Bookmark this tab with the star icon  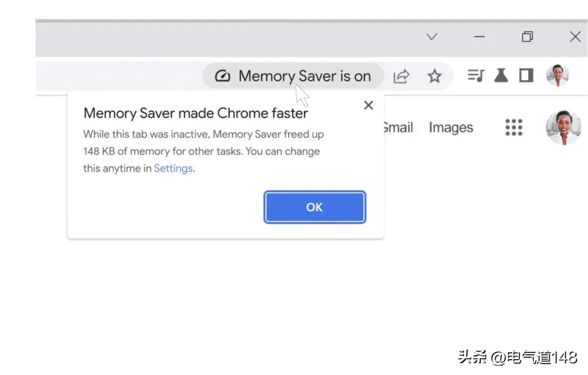[x=434, y=76]
